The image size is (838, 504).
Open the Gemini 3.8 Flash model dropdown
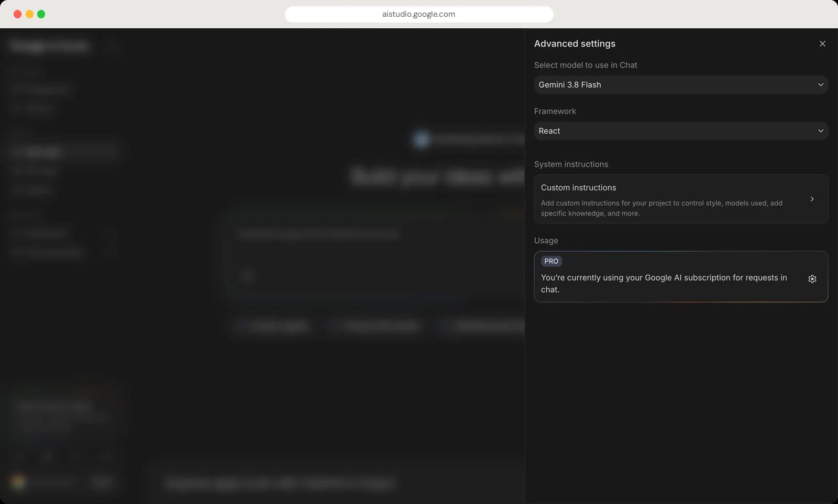point(681,85)
